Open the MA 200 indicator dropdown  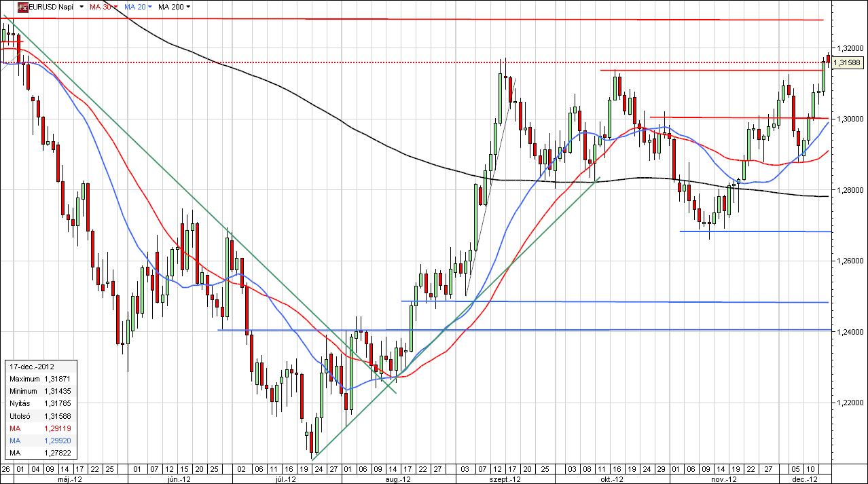click(188, 6)
